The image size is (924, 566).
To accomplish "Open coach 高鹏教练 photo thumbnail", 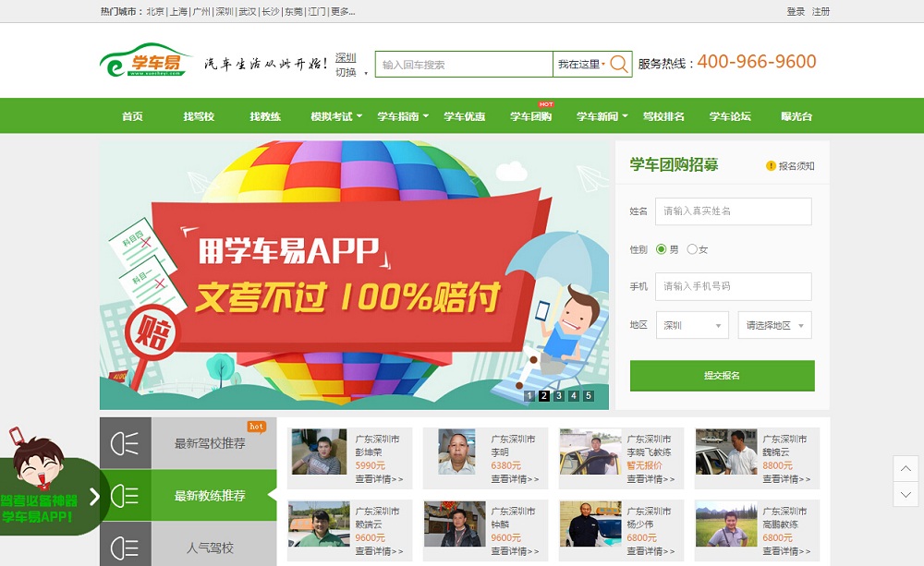I will (x=726, y=524).
